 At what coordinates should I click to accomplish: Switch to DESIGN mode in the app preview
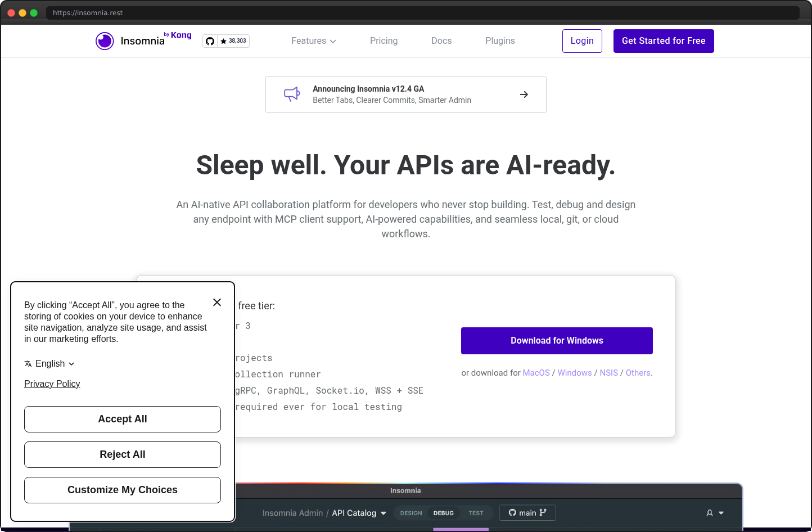coord(410,512)
